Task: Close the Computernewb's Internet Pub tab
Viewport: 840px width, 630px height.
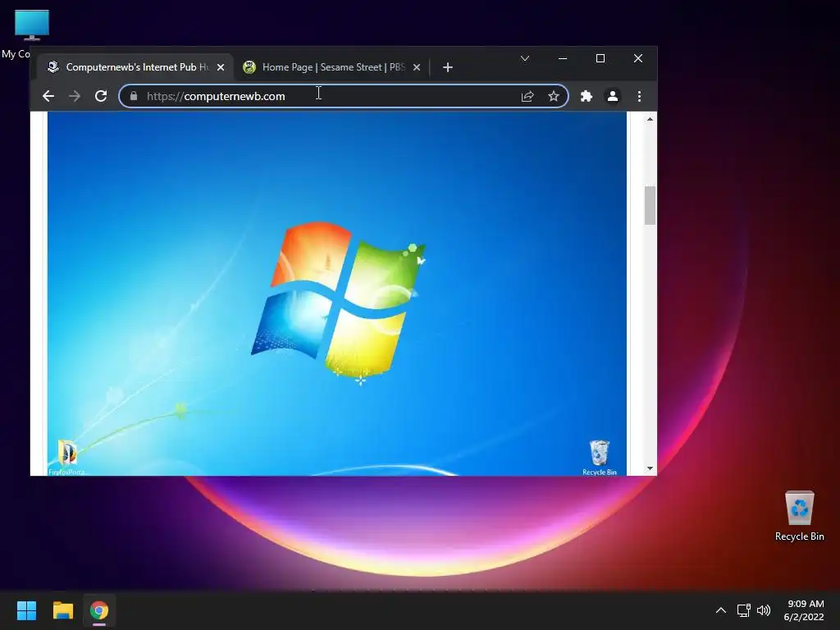Action: (221, 67)
